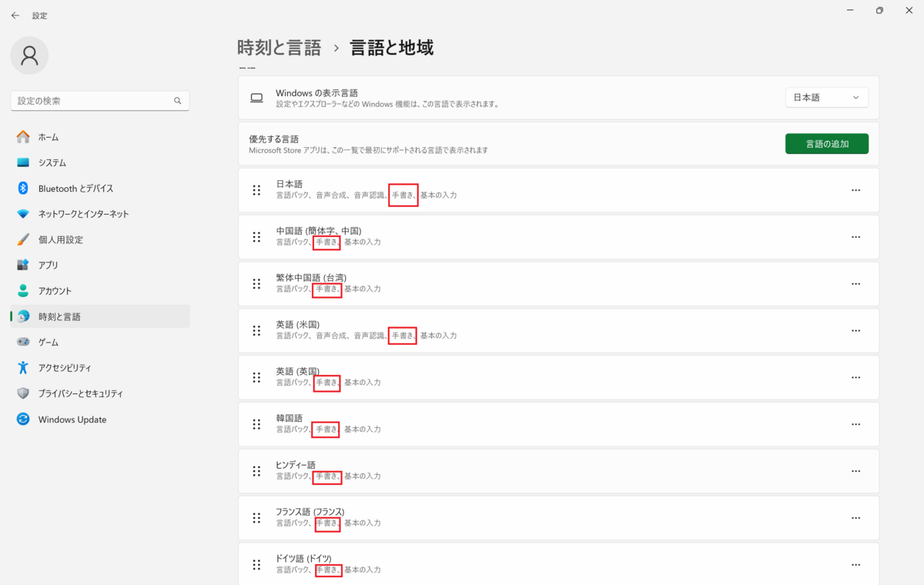Click the プライバシーとセキュリティ shield icon

(x=23, y=393)
